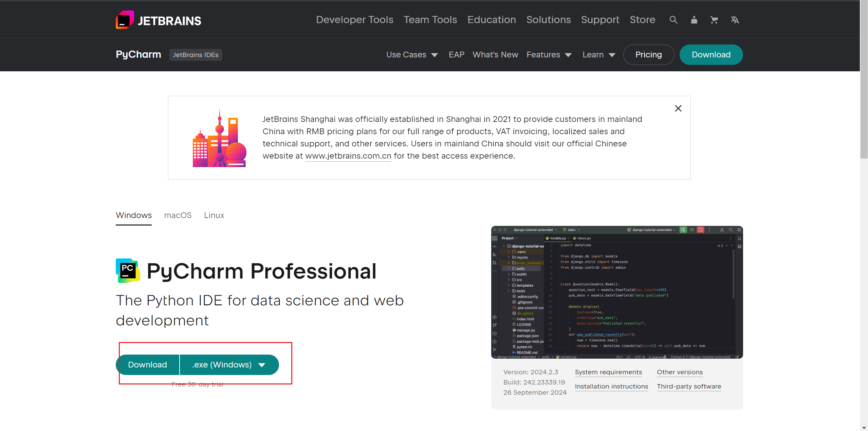Close the JetBrains Shanghai banner

[x=678, y=108]
